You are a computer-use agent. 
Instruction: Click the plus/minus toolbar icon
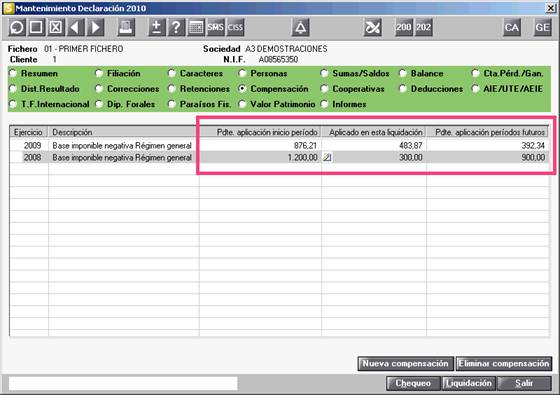[156, 27]
